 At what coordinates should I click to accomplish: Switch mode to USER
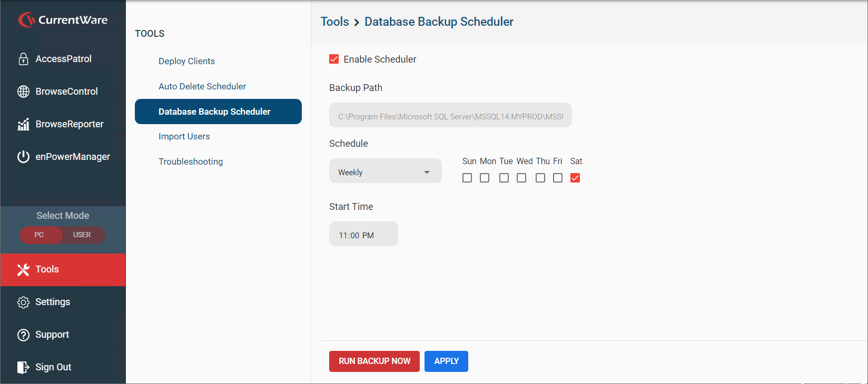coord(82,235)
